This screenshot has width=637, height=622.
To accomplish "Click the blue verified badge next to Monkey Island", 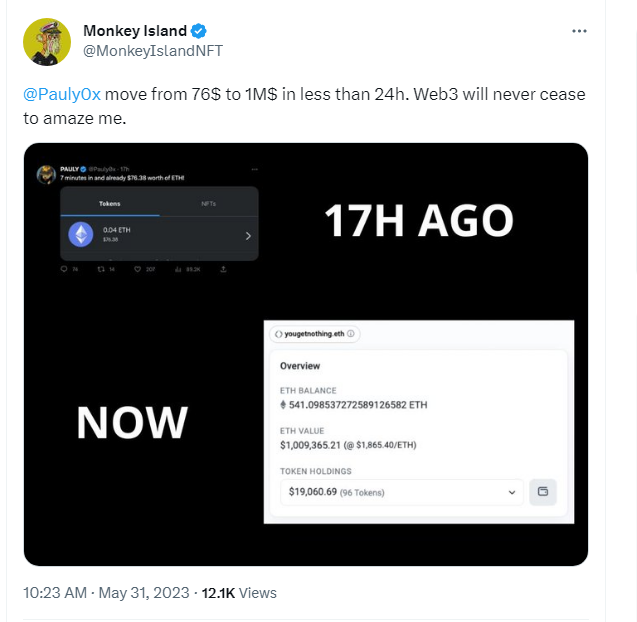I will (x=199, y=31).
